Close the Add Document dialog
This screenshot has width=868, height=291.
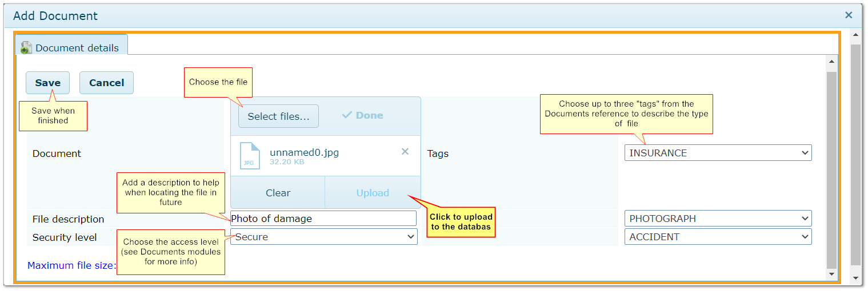[849, 15]
